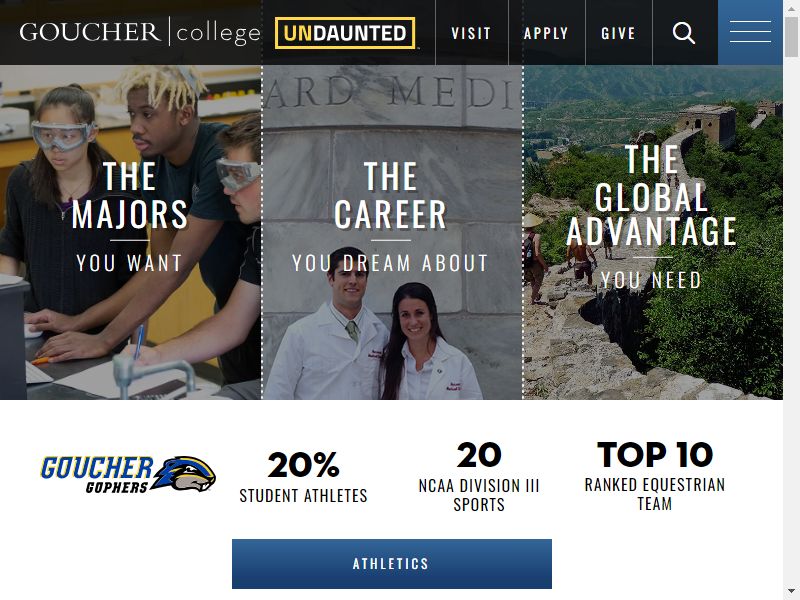Click the Undaunted yellow badge
This screenshot has height=600, width=800.
pyautogui.click(x=345, y=33)
